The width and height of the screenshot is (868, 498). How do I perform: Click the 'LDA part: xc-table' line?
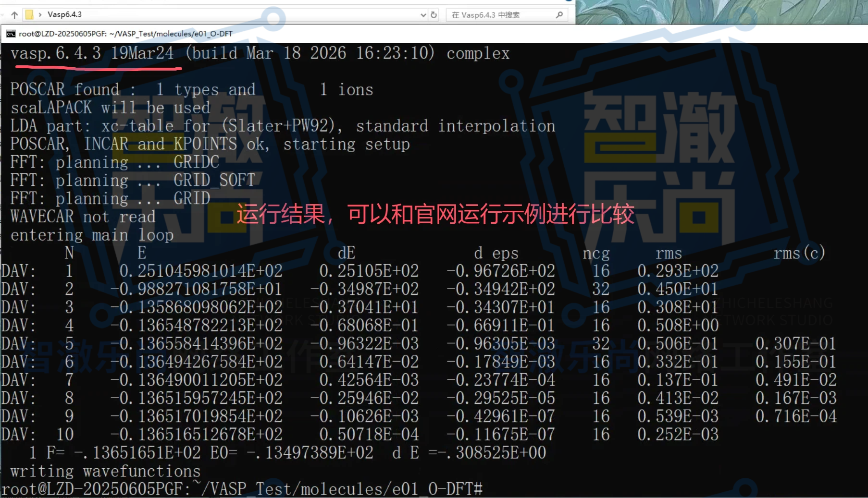[x=283, y=126]
